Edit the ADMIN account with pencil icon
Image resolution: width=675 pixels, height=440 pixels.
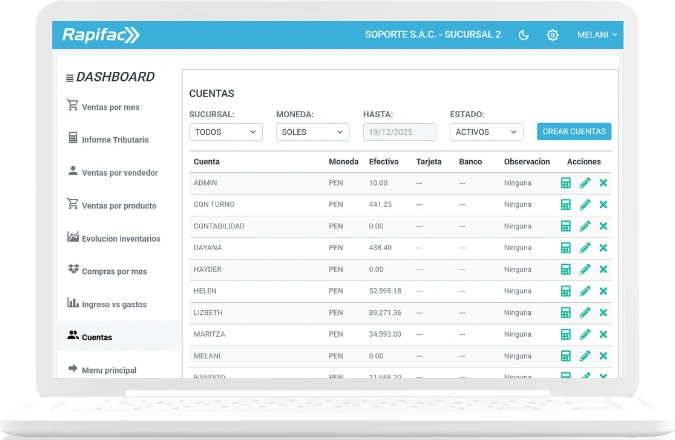(x=585, y=183)
